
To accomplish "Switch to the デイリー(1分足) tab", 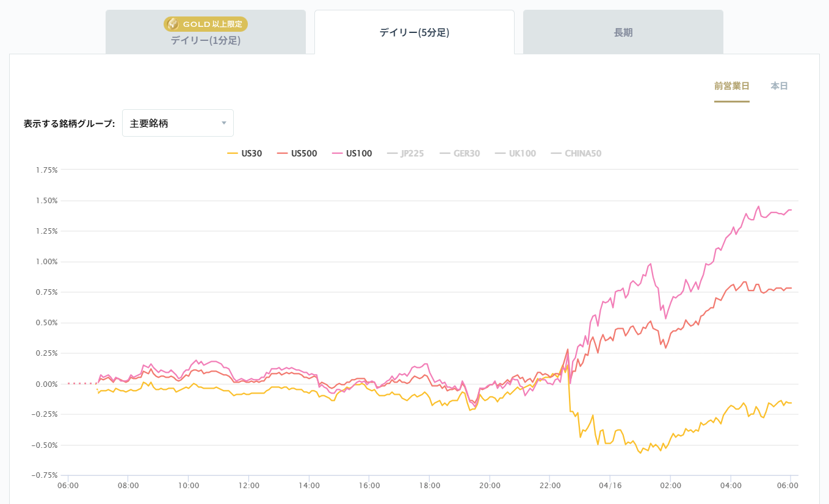I will point(205,41).
